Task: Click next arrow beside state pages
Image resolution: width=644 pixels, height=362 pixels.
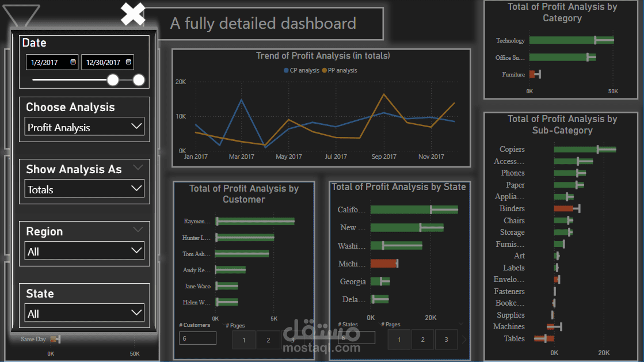Action: 464,340
